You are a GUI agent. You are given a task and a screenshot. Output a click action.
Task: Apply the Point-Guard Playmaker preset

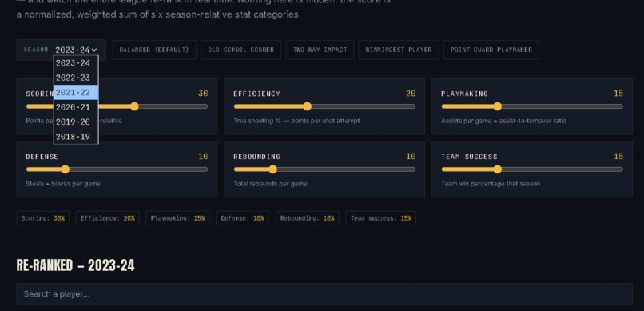pyautogui.click(x=491, y=50)
